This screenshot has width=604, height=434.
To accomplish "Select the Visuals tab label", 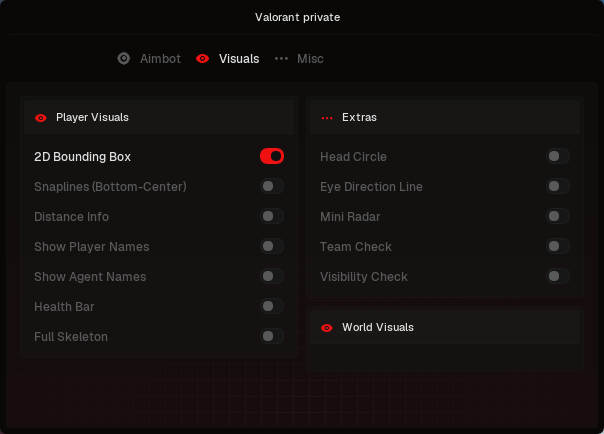I will [x=239, y=59].
